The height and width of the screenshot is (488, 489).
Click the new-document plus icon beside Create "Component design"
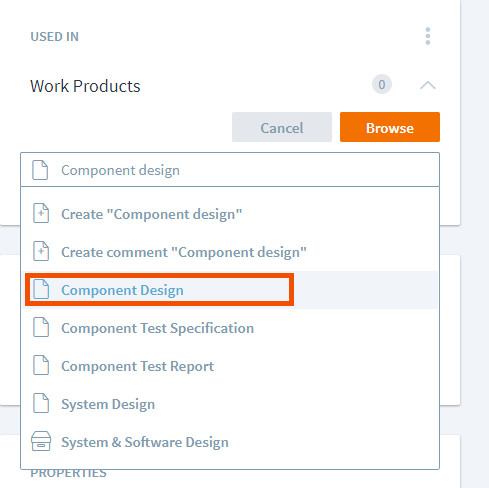[41, 213]
